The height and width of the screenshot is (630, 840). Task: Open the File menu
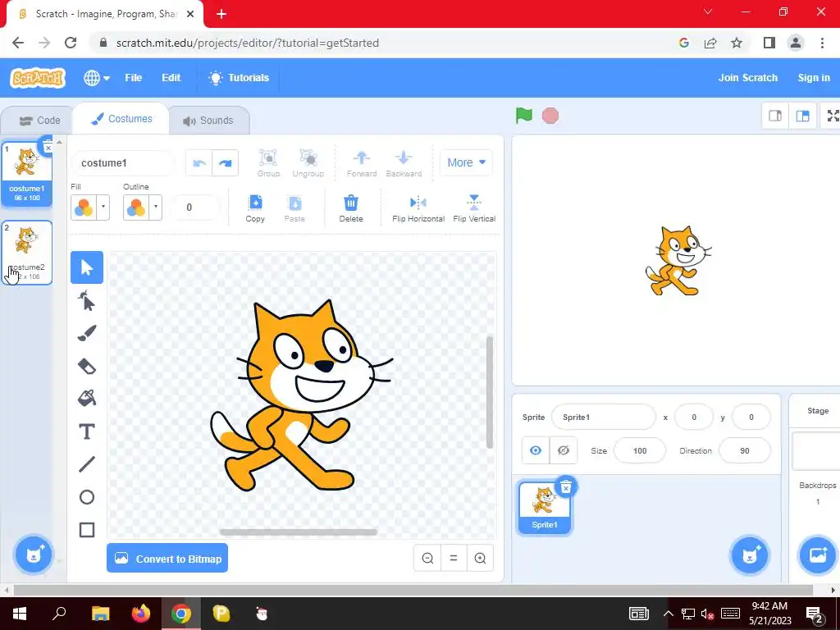(x=134, y=78)
